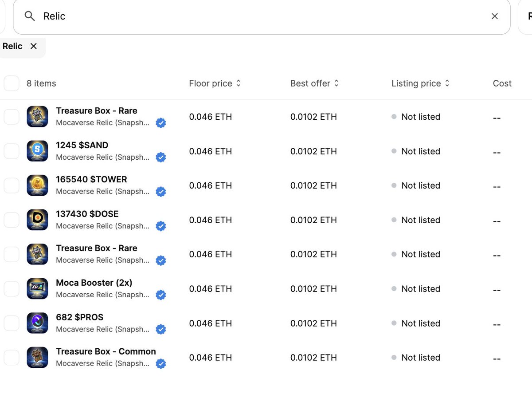This screenshot has width=532, height=394.
Task: Click the magnifier search icon
Action: [30, 16]
